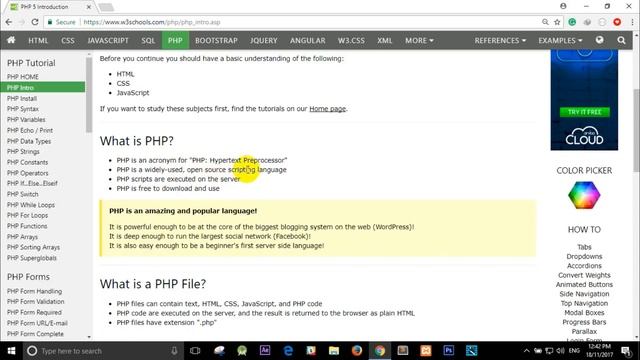
Task: Open Animated Buttons how-to link
Action: (x=584, y=284)
